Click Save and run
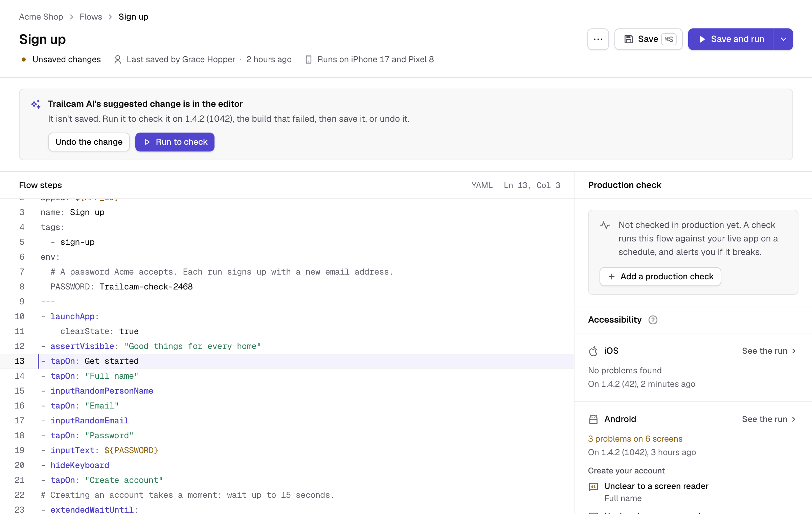 pos(731,39)
